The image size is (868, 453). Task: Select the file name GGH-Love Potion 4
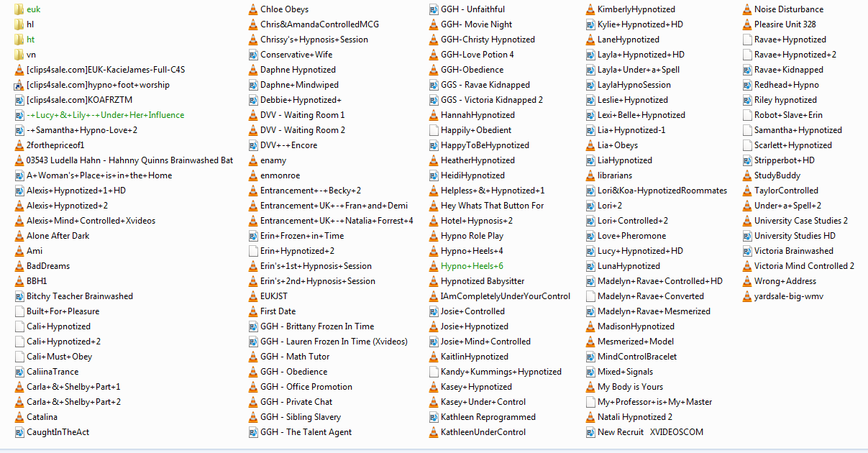478,55
